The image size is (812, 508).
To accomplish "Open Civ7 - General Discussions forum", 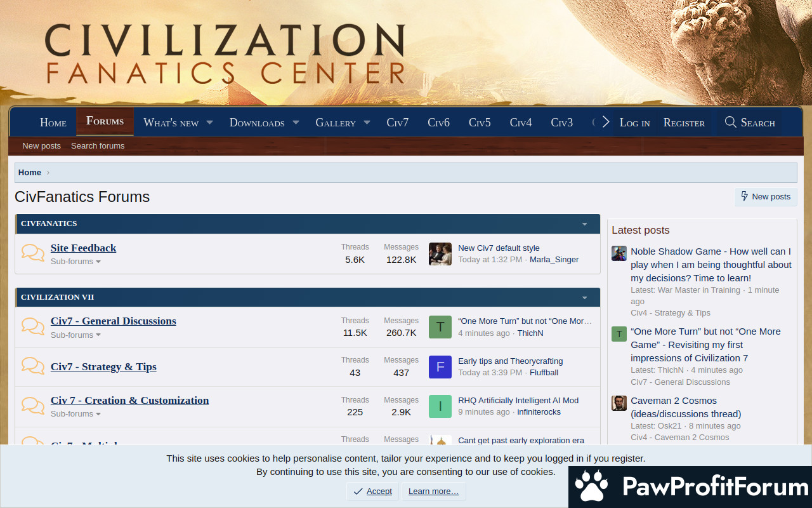I will tap(114, 321).
